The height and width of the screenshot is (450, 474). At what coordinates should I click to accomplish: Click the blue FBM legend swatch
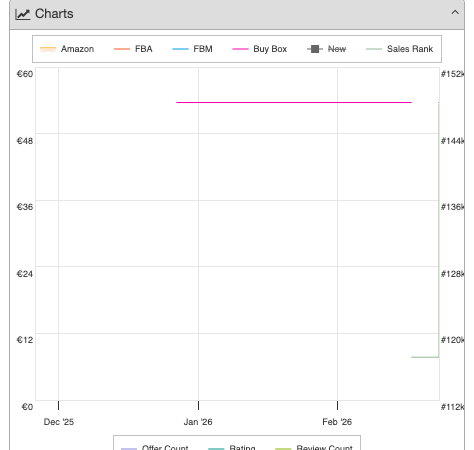point(180,49)
